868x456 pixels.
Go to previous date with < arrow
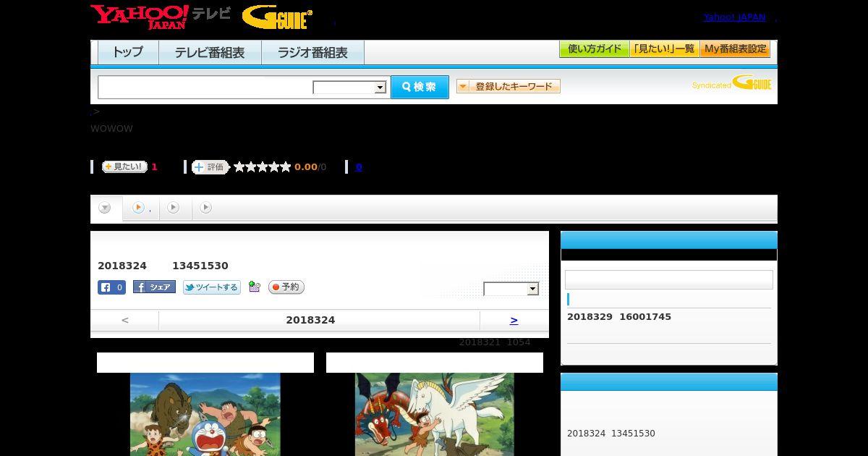[x=124, y=320]
